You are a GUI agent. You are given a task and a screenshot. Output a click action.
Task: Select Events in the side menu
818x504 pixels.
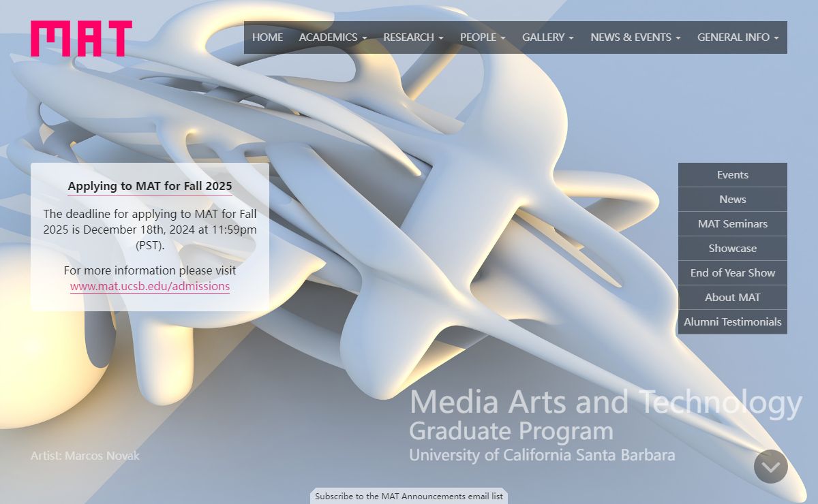point(732,175)
